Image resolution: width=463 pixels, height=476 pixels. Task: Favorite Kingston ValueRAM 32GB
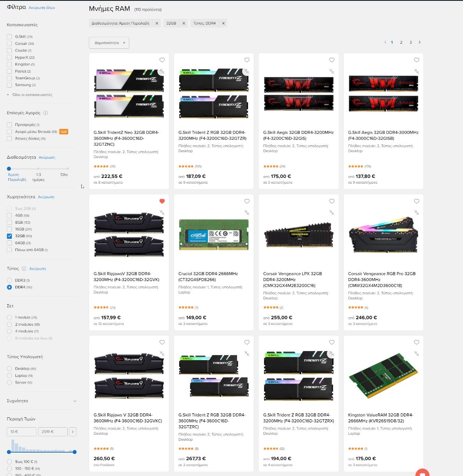point(417,342)
